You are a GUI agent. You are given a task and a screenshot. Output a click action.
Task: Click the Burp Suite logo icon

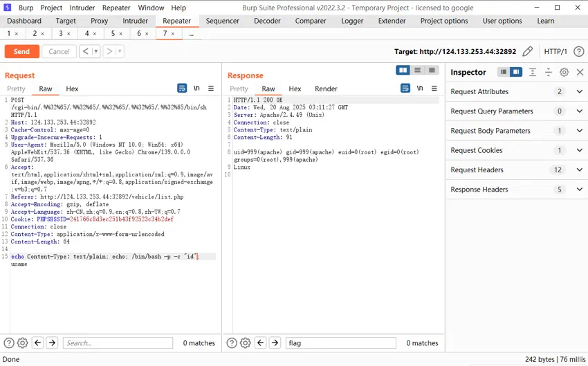coord(7,8)
